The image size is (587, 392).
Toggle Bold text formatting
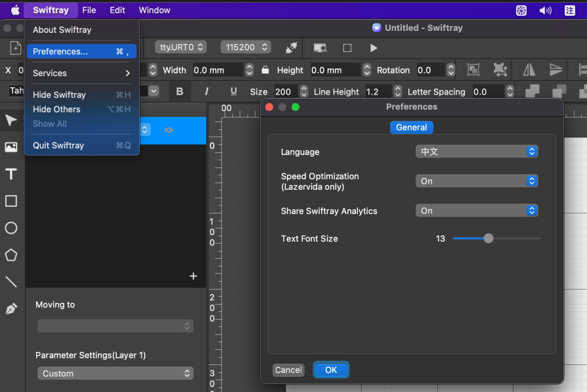(180, 91)
